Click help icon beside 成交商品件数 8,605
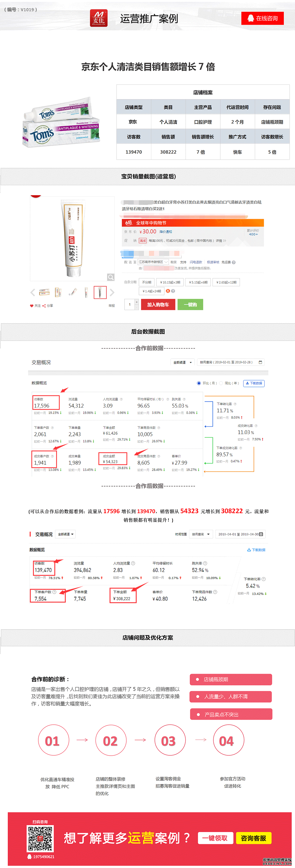This screenshot has height=868, width=295. 158,456
